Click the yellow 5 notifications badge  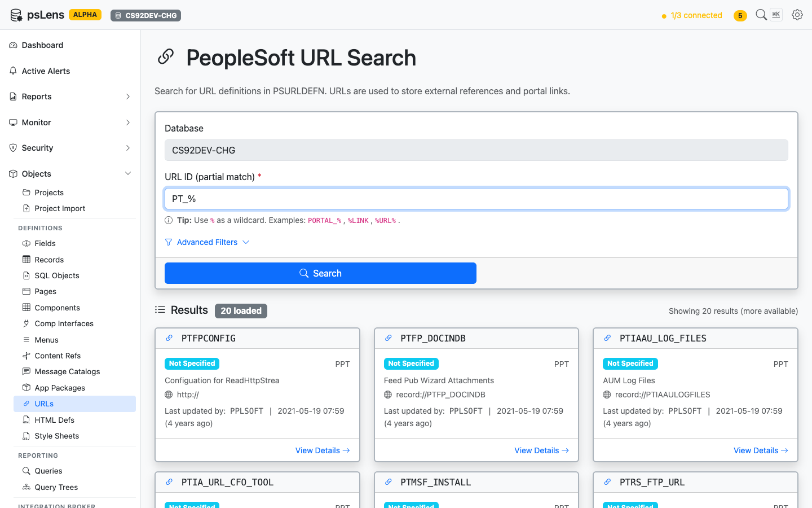(740, 16)
